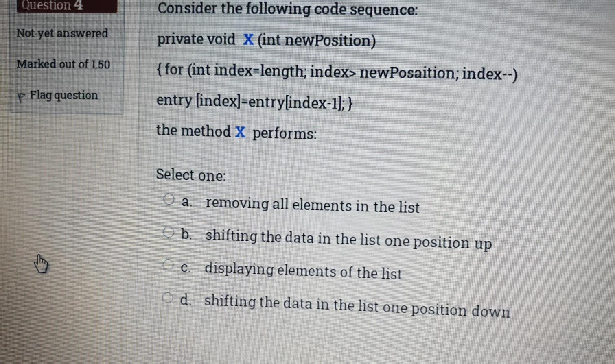Click the Marked out of 1.50 label
Viewport: 615px width, 364px height.
pyautogui.click(x=63, y=64)
